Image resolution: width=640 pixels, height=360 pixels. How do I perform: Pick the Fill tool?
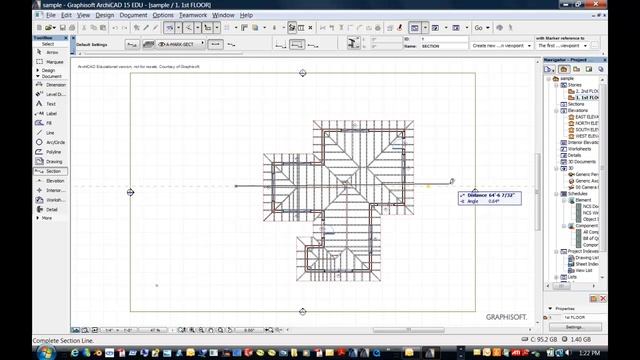[51, 123]
